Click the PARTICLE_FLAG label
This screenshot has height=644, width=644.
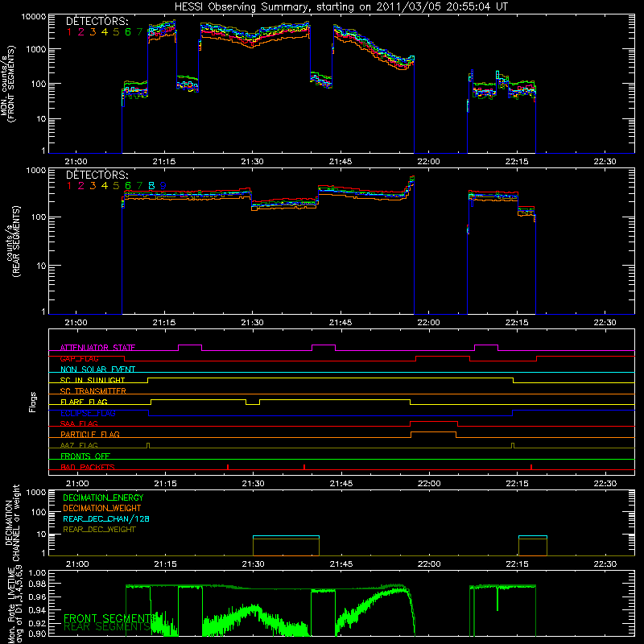coord(90,434)
